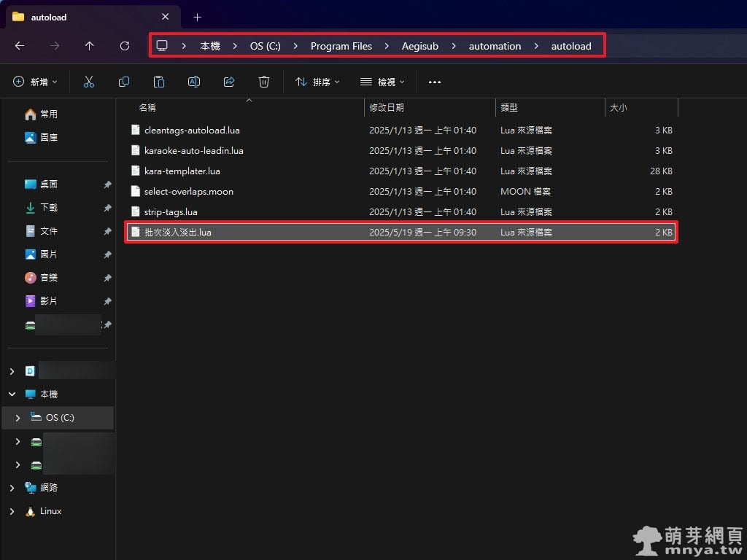The image size is (747, 560).
Task: Go up one folder level
Action: 90,46
